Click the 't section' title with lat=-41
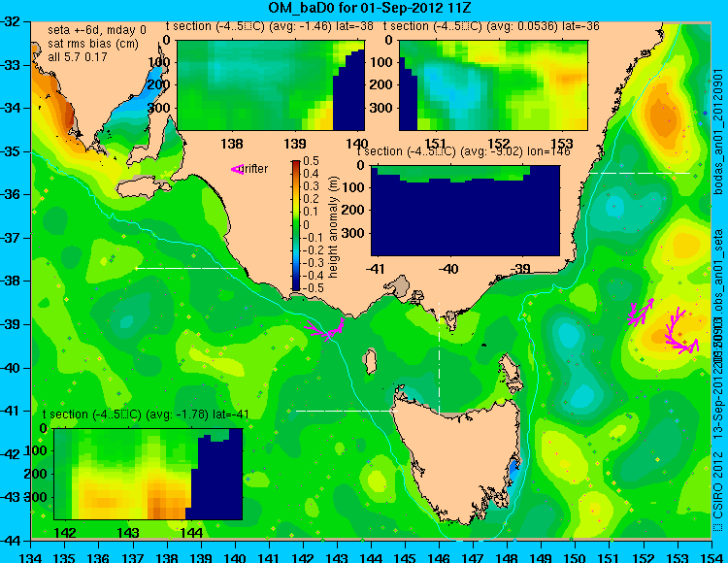The height and width of the screenshot is (563, 728). [x=146, y=414]
